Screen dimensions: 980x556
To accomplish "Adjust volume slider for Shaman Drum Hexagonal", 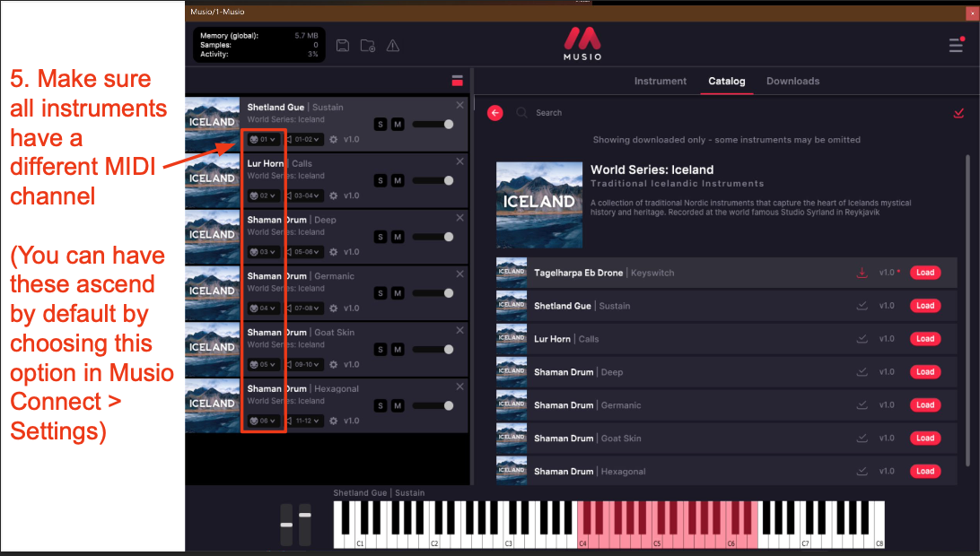I will coord(433,405).
